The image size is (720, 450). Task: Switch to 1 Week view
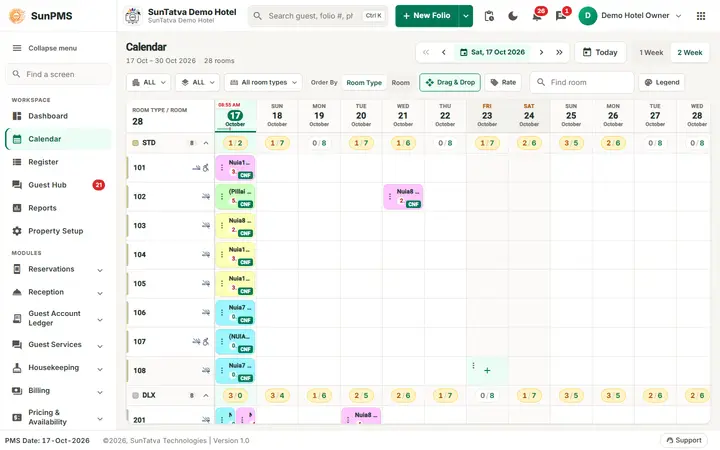(x=651, y=53)
